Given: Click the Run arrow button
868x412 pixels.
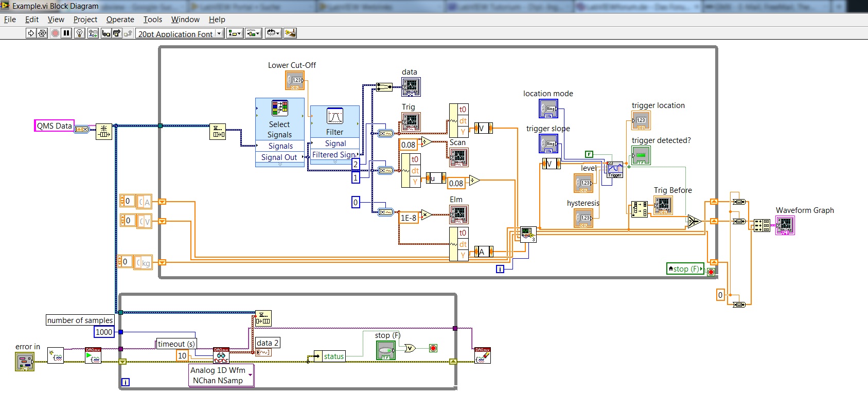Looking at the screenshot, I should pyautogui.click(x=31, y=33).
